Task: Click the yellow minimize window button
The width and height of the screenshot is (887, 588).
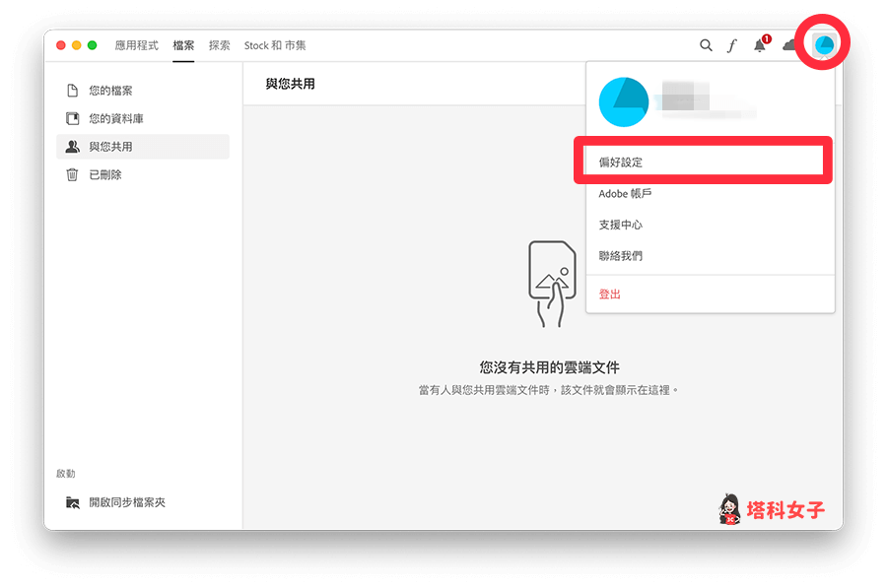Action: [x=76, y=45]
